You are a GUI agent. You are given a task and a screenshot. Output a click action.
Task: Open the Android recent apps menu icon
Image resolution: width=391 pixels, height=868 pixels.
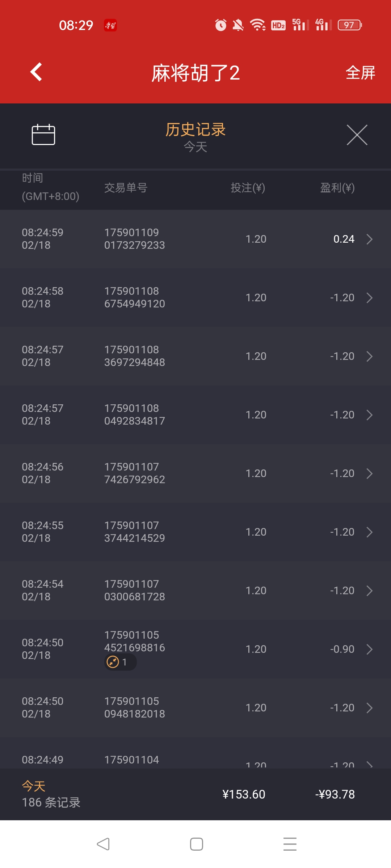coord(290,844)
